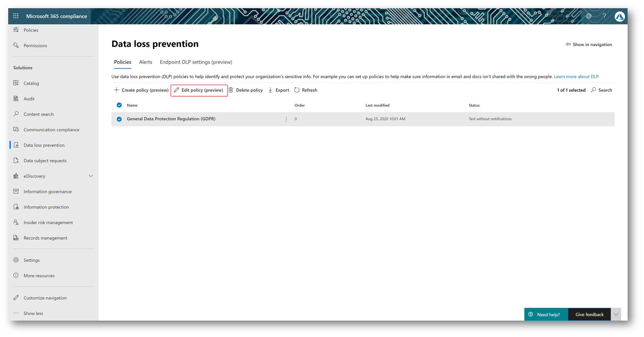Click the Delete policy button
This screenshot has height=337, width=644.
point(246,90)
